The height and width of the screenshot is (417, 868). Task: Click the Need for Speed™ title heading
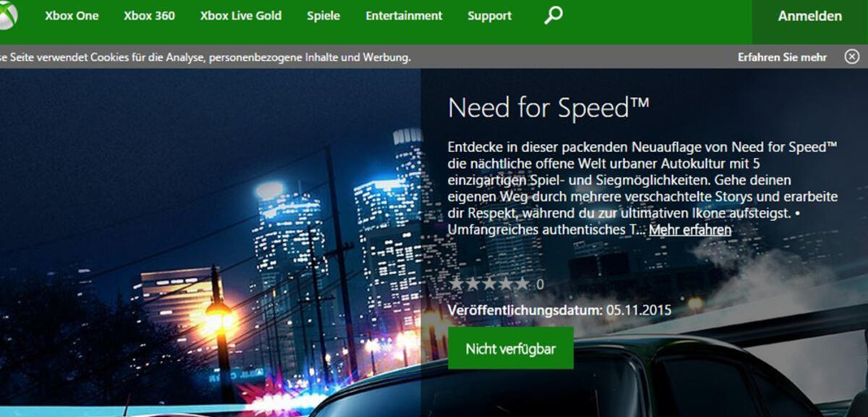pyautogui.click(x=548, y=108)
